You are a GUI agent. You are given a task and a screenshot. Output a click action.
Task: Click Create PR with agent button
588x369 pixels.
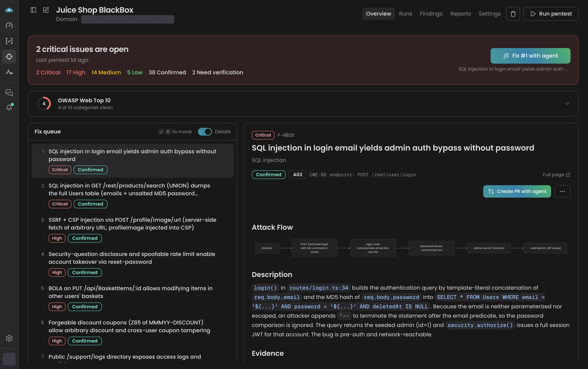tap(517, 191)
